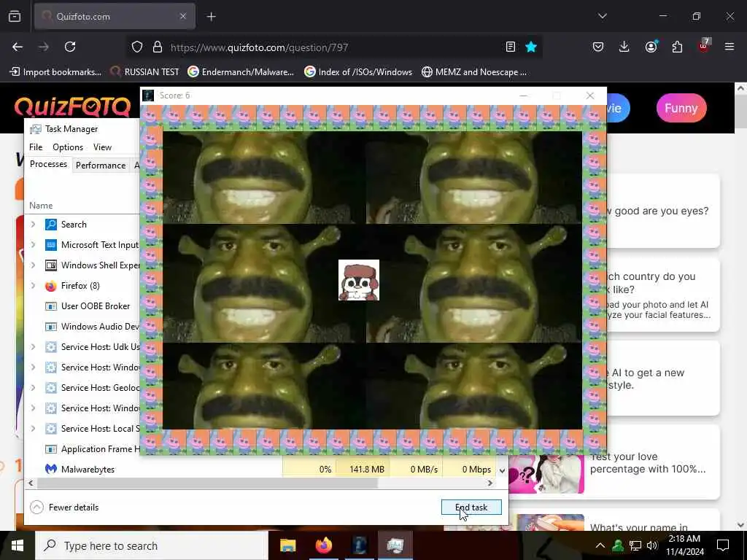The height and width of the screenshot is (560, 747).
Task: Open a new browser tab
Action: point(211,17)
